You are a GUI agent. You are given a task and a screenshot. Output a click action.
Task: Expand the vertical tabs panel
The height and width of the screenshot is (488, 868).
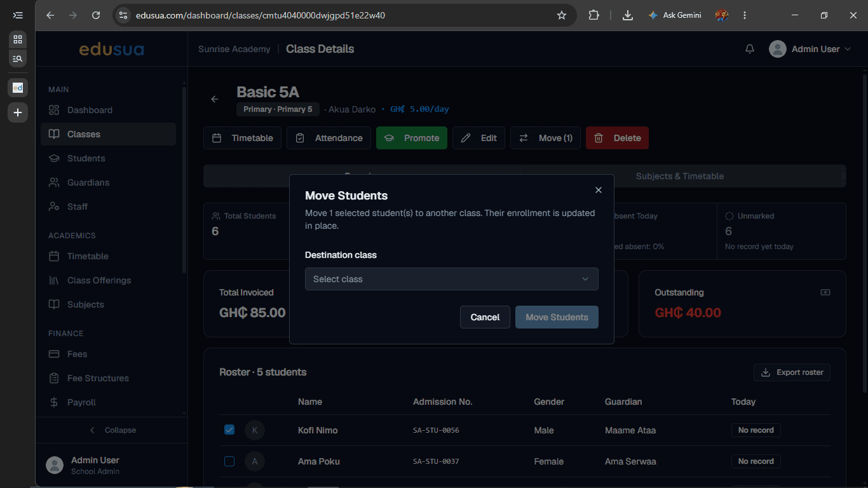pos(18,15)
